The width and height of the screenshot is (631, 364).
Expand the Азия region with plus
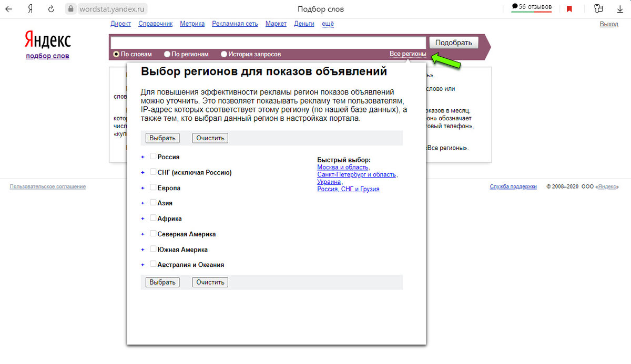pos(143,203)
